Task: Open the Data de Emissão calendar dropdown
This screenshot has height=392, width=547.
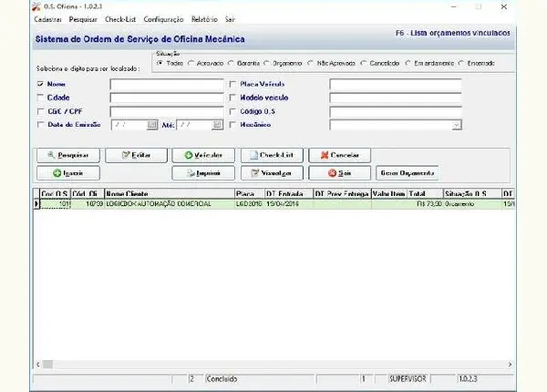Action: tap(152, 125)
